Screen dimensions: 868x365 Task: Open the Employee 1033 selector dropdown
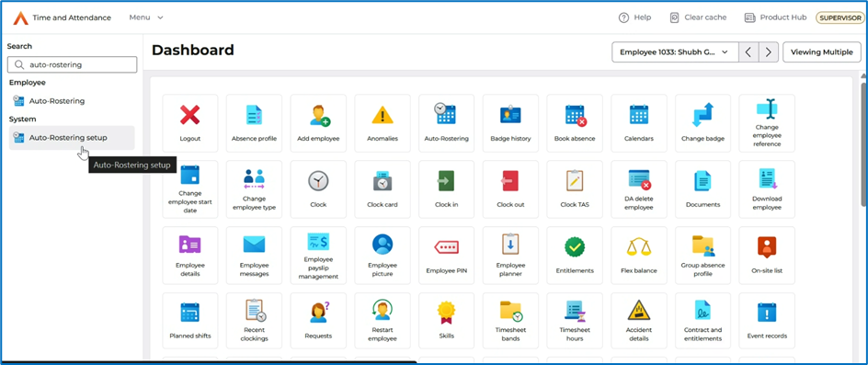(675, 52)
